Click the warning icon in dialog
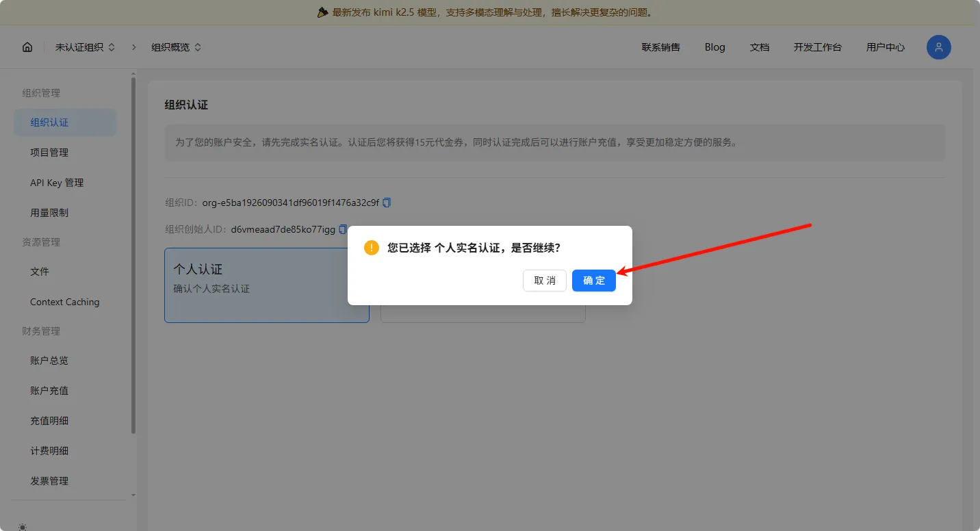The image size is (980, 531). [372, 248]
